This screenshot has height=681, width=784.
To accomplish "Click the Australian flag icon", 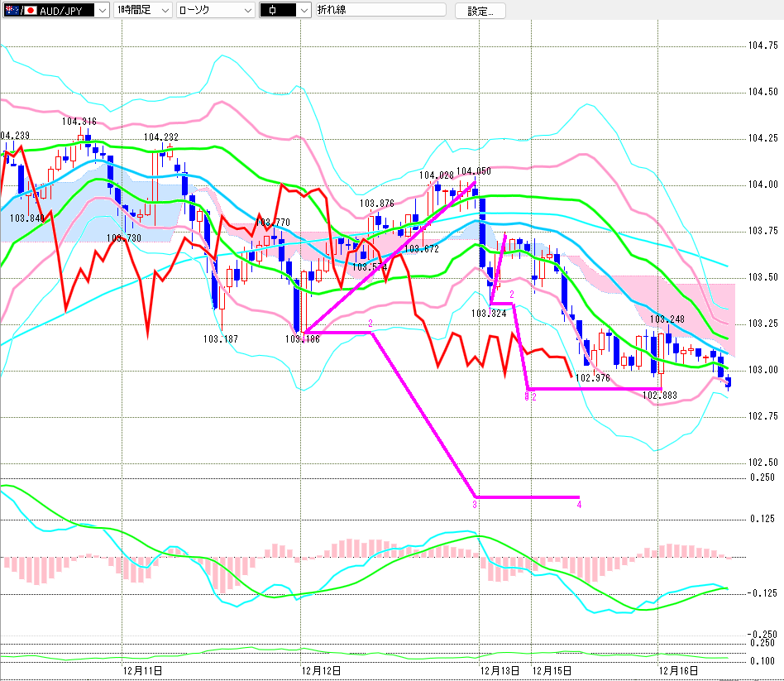I will point(11,10).
